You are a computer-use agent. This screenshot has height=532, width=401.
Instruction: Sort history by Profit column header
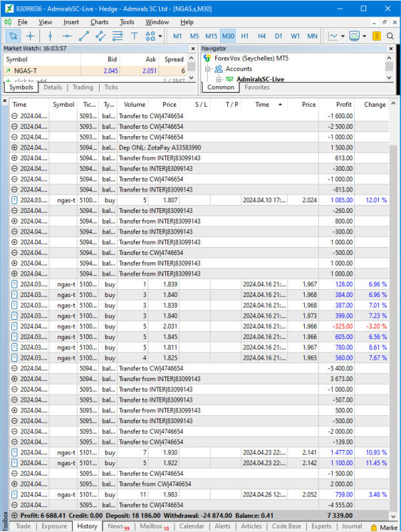click(344, 104)
